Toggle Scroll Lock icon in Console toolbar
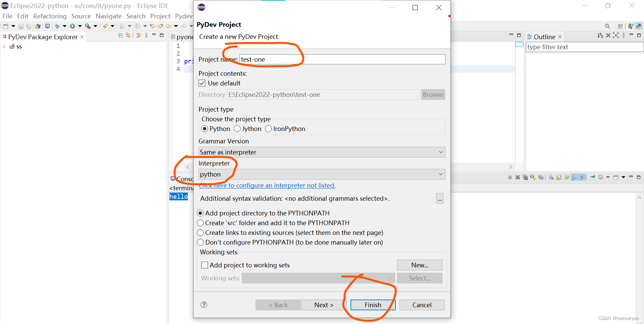 click(x=559, y=177)
